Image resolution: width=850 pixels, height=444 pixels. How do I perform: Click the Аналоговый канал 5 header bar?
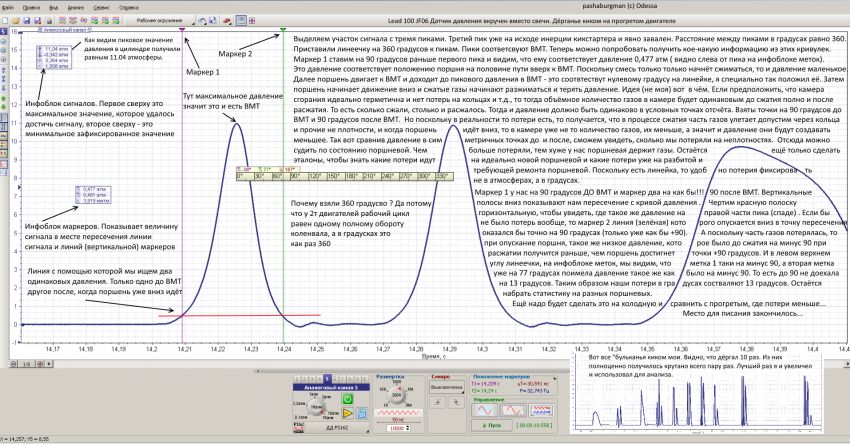pyautogui.click(x=331, y=388)
